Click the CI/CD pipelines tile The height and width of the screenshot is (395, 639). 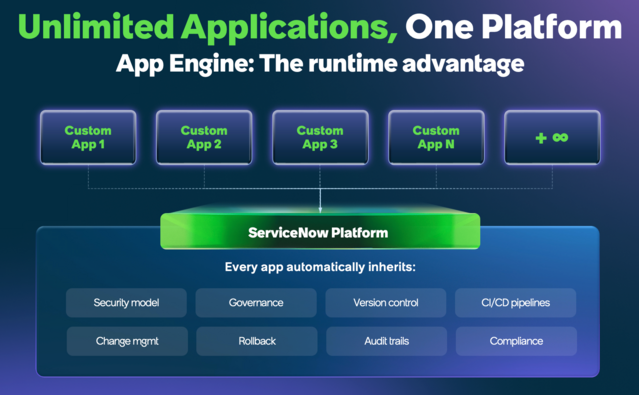pos(516,303)
